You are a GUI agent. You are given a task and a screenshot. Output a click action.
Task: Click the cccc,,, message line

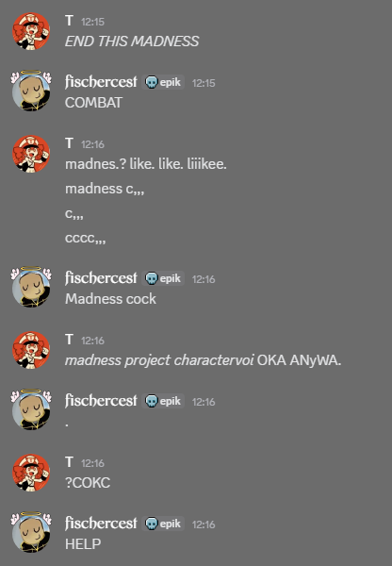(x=86, y=238)
